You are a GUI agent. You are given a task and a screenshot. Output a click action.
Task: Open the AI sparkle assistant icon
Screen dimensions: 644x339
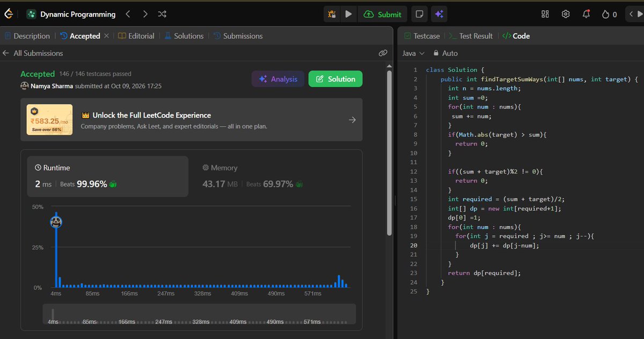click(x=439, y=15)
